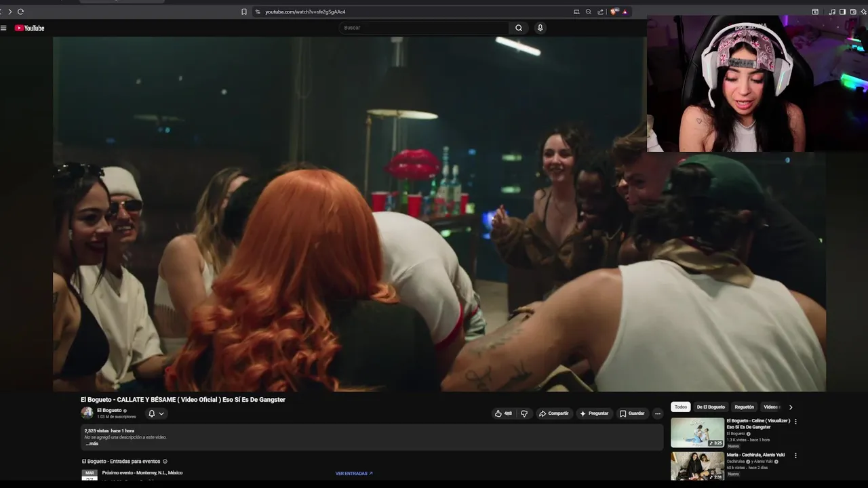Expand the description with ...más
868x488 pixels.
pyautogui.click(x=92, y=443)
